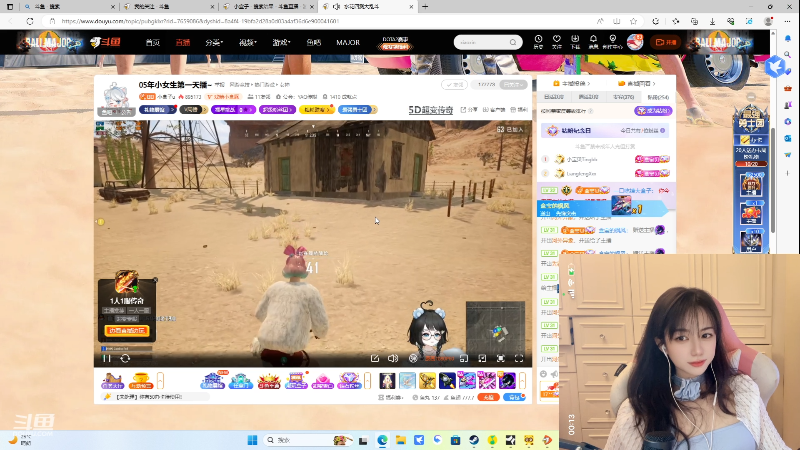Click the purple diamond membership button
Image resolution: width=800 pixels, height=450 pixels.
(x=653, y=111)
